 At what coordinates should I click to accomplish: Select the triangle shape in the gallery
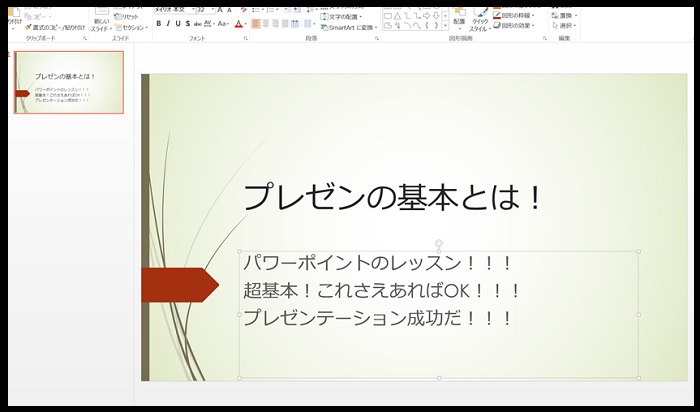tap(397, 16)
